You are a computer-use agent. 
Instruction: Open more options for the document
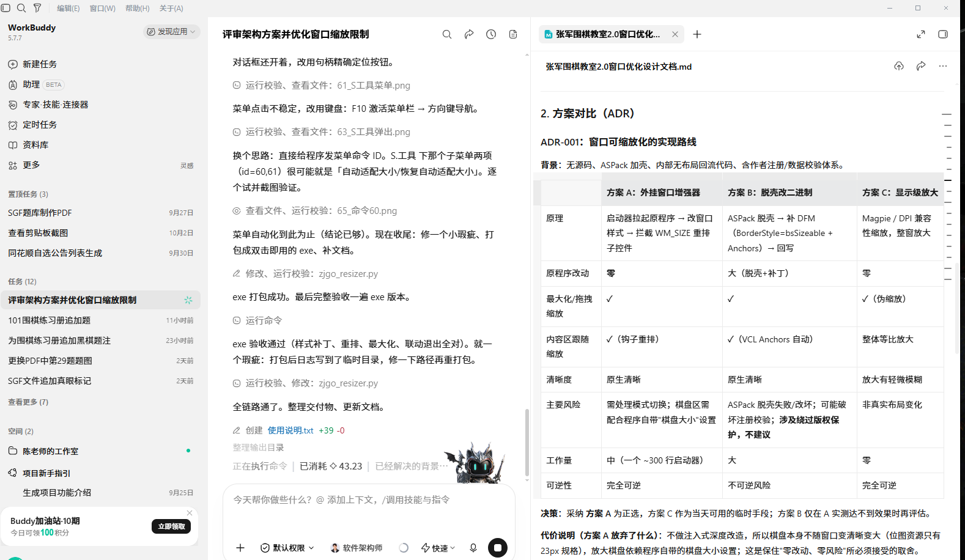(x=943, y=66)
